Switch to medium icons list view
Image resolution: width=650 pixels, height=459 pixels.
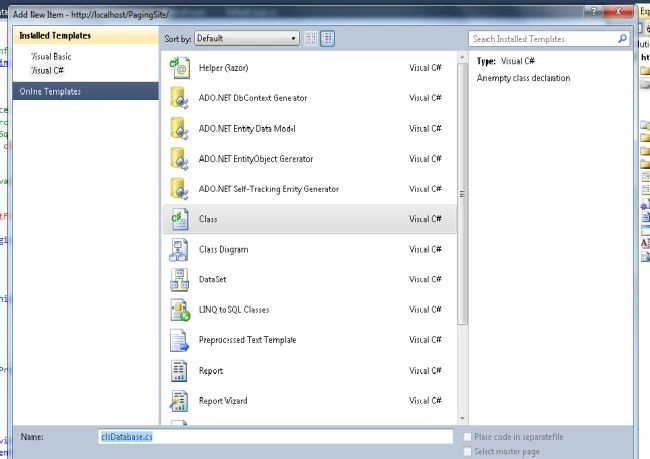pos(327,39)
